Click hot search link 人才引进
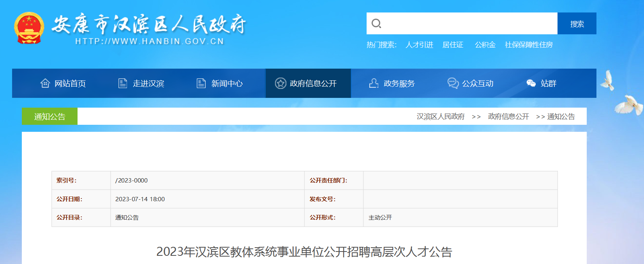 (419, 45)
